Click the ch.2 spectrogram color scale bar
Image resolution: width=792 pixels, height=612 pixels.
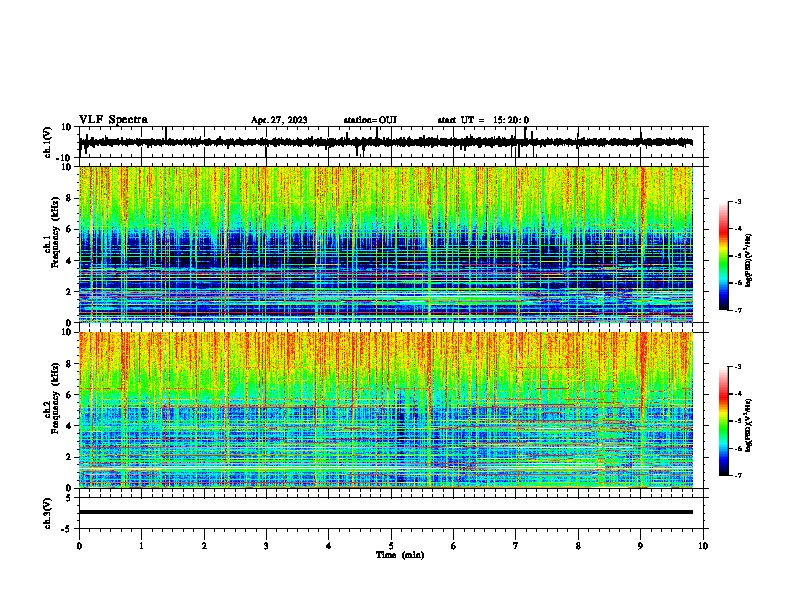click(723, 421)
